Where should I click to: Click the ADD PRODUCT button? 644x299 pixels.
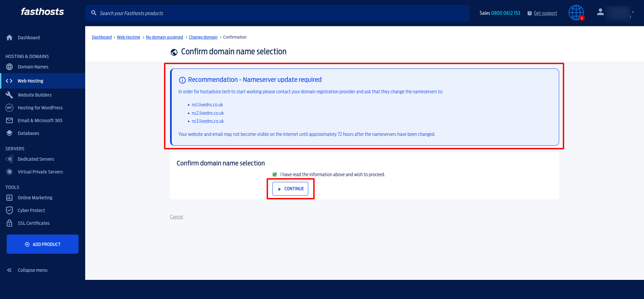pos(43,244)
